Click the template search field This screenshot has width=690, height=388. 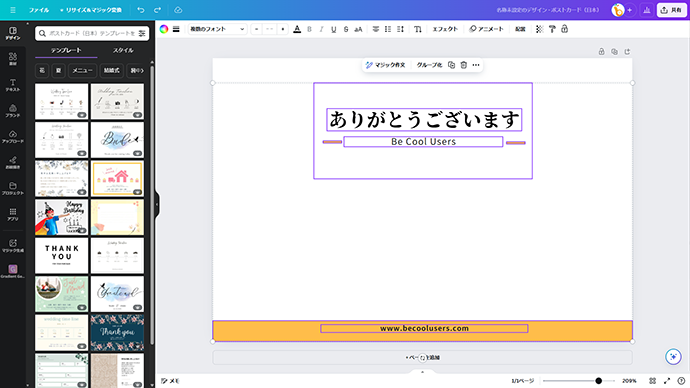coord(92,33)
